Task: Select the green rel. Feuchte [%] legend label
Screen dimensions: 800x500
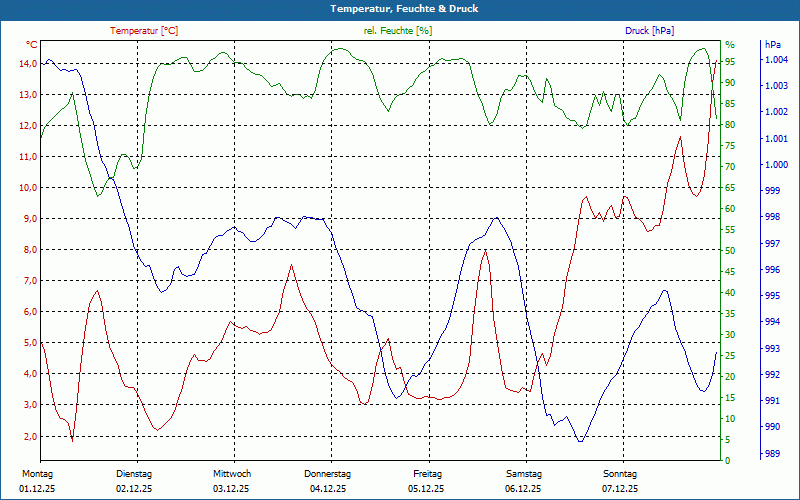Action: (398, 31)
